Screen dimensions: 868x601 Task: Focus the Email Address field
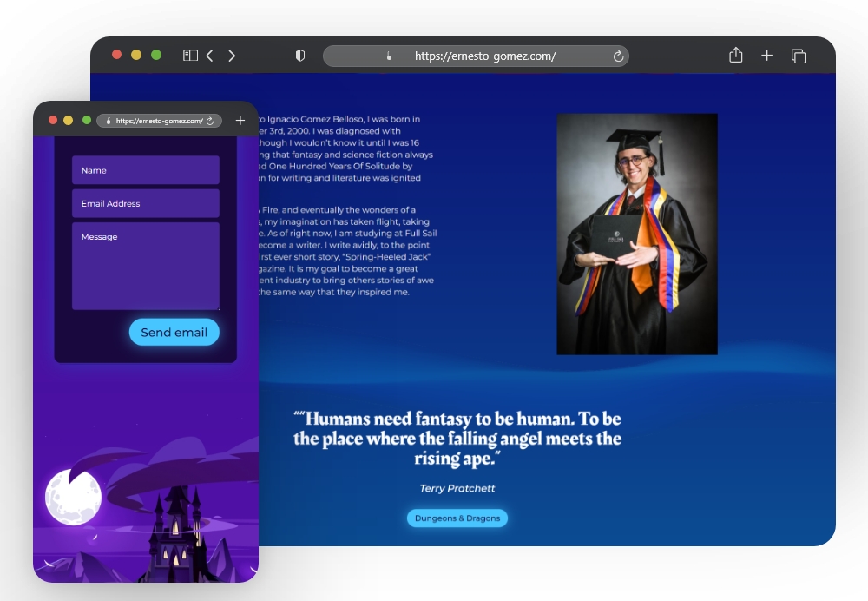(146, 203)
